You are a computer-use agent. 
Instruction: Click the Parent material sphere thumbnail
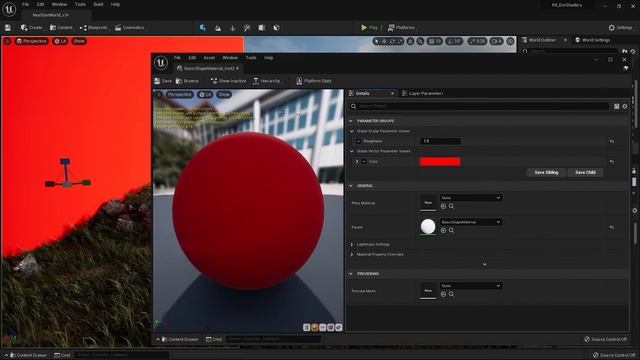click(x=428, y=227)
